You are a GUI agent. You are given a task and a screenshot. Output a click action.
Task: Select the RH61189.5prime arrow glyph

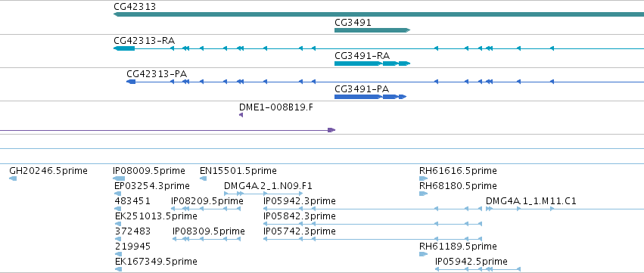pyautogui.click(x=424, y=254)
